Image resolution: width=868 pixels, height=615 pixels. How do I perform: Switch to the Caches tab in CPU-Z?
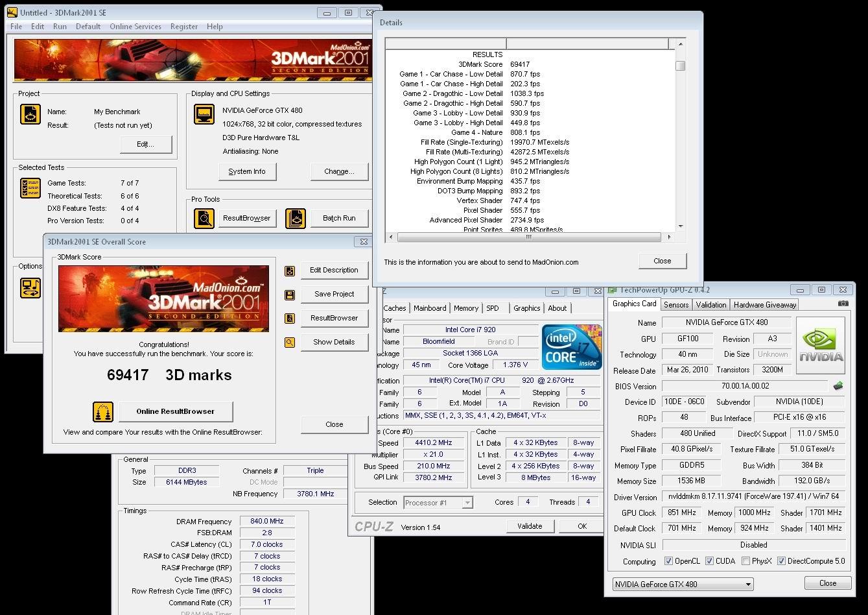pyautogui.click(x=395, y=308)
